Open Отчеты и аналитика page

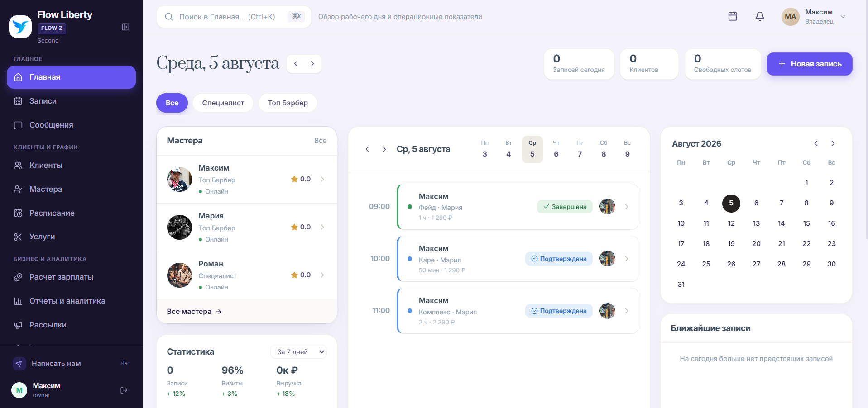pyautogui.click(x=71, y=301)
